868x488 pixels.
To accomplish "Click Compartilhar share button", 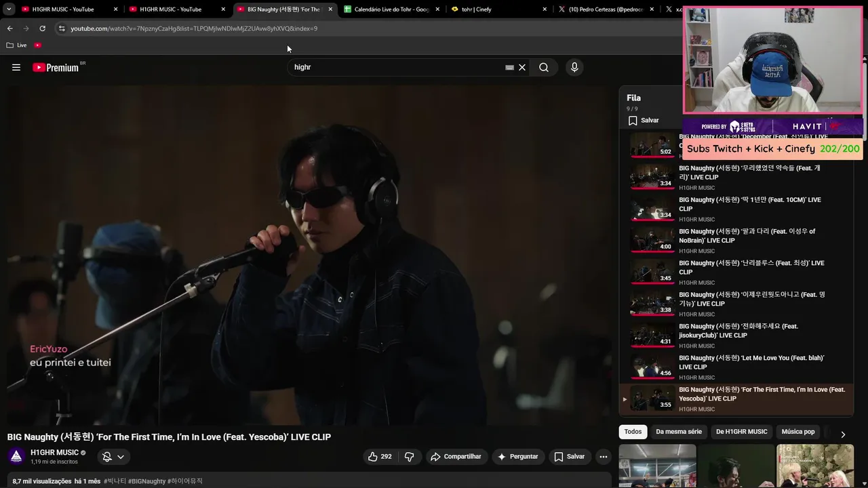I will pyautogui.click(x=456, y=457).
